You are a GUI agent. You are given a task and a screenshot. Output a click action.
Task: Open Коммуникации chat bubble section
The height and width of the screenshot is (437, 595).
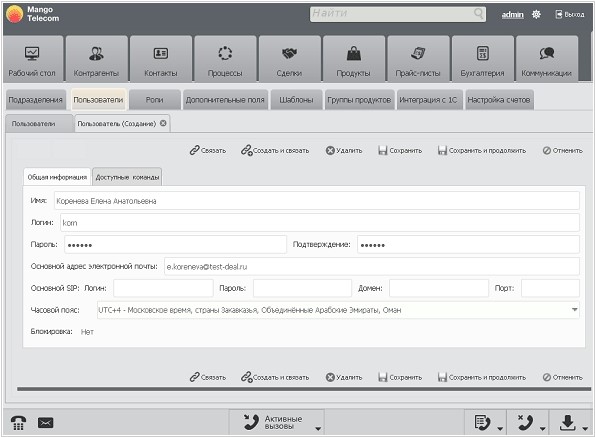tap(547, 59)
